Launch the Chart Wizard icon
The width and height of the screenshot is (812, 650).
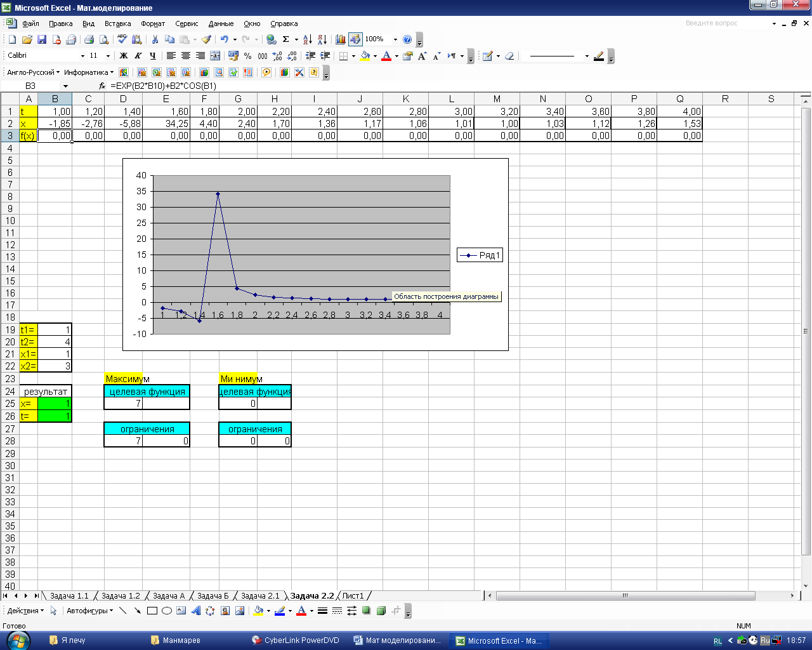point(341,39)
